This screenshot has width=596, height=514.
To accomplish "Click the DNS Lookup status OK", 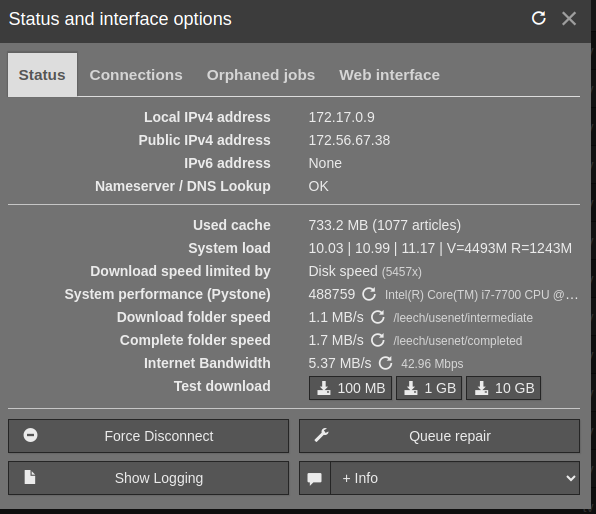I will pos(319,186).
